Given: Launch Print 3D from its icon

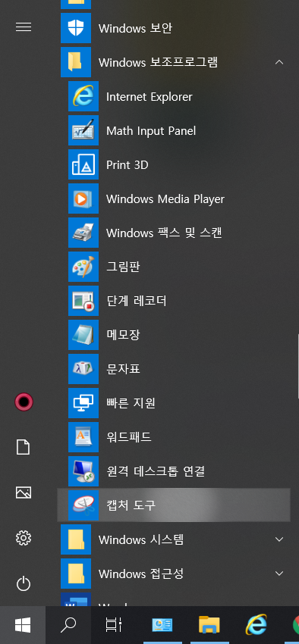Looking at the screenshot, I should [x=83, y=164].
